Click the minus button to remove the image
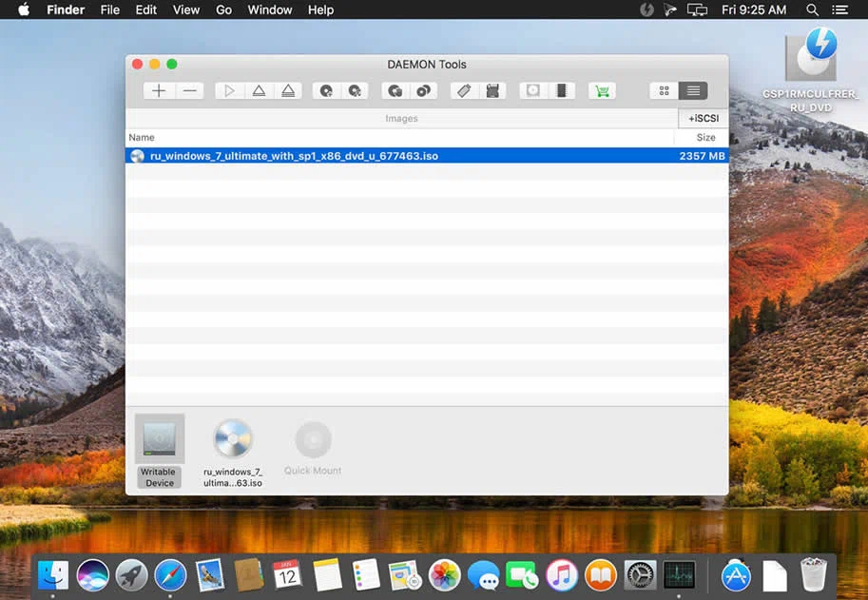This screenshot has width=868, height=600. [189, 90]
